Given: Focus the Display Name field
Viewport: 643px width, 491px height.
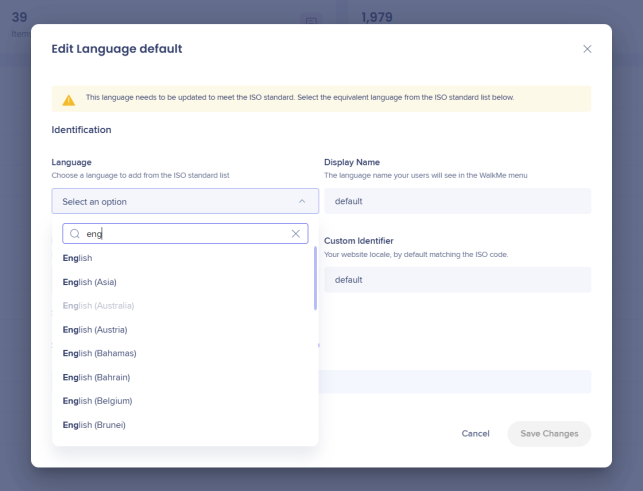Looking at the screenshot, I should point(457,201).
